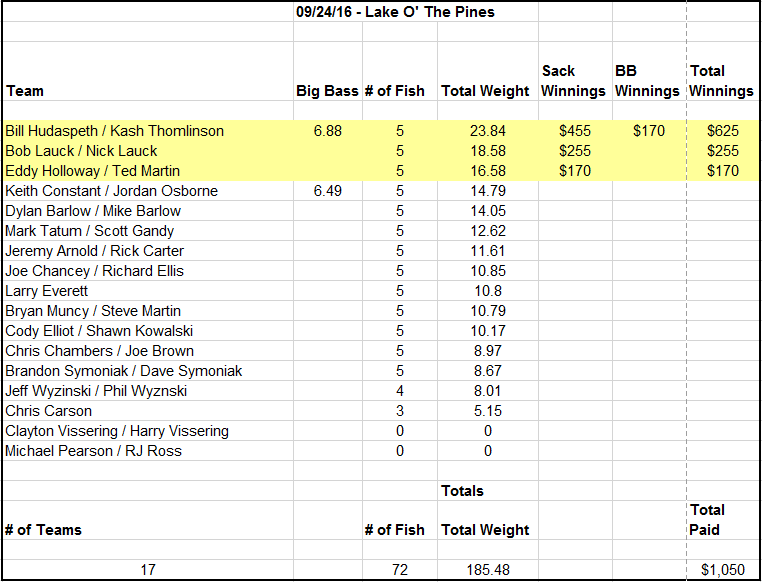Select the $170 BB winnings cell
Screen dimensions: 762x582
(x=649, y=131)
